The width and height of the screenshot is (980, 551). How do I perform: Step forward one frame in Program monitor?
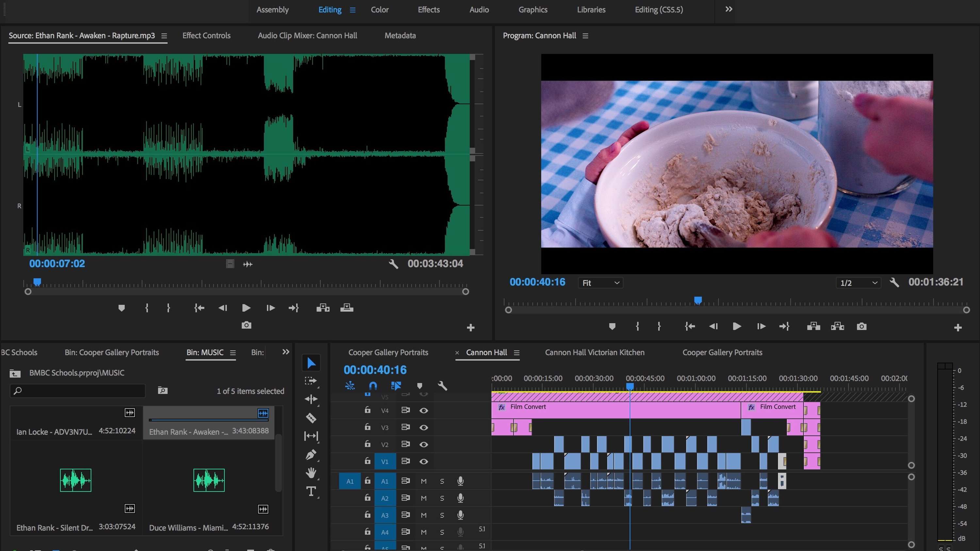[x=761, y=326]
